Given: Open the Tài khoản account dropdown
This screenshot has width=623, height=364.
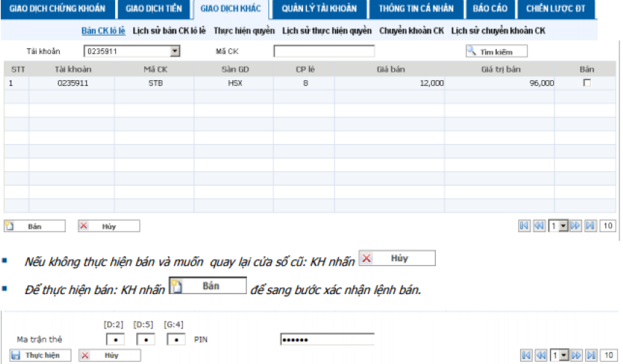Looking at the screenshot, I should (x=174, y=52).
